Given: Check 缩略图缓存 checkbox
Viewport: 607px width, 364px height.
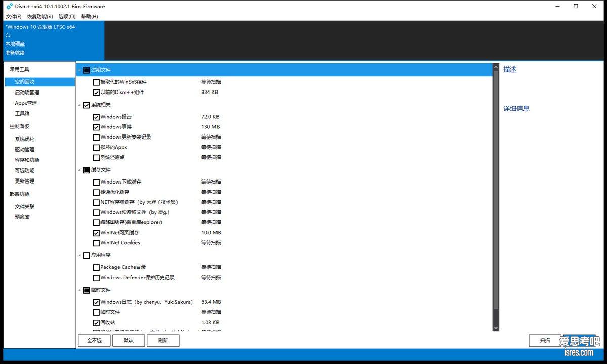Looking at the screenshot, I should [96, 223].
